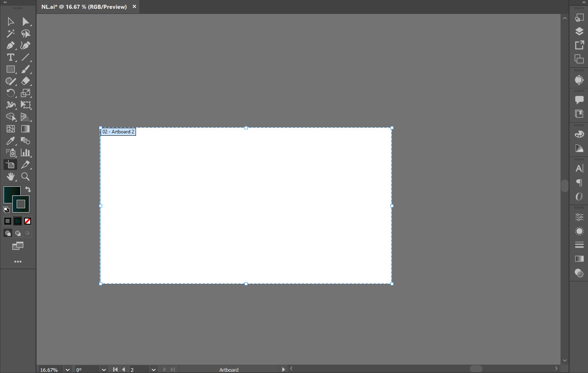Select the Slice tool

pos(25,165)
